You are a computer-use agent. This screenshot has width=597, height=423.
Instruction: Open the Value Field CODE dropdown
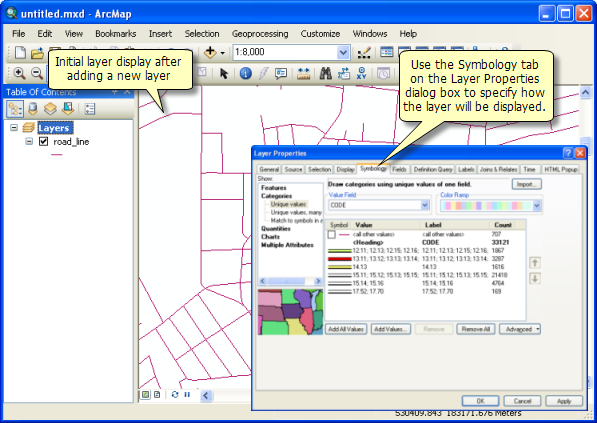(x=425, y=205)
